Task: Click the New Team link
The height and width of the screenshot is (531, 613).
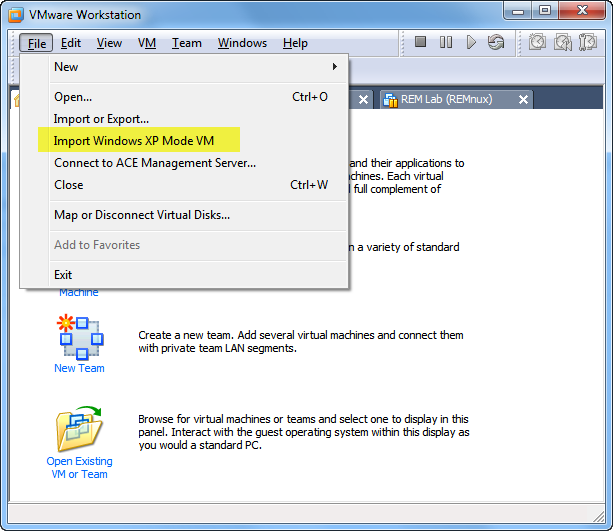Action: (x=79, y=368)
